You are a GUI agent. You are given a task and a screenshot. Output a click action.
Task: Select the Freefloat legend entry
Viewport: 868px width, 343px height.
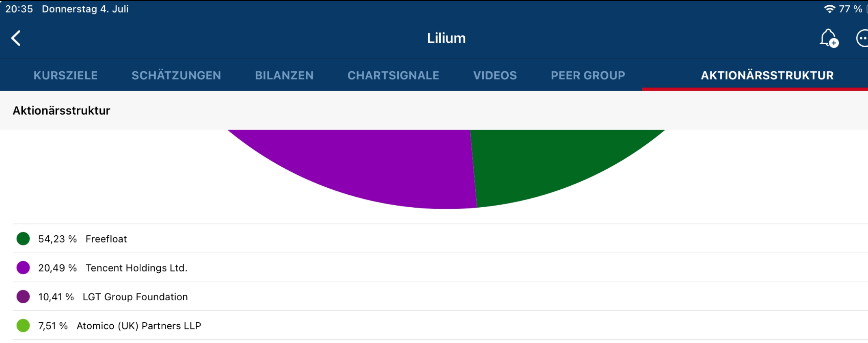[106, 239]
